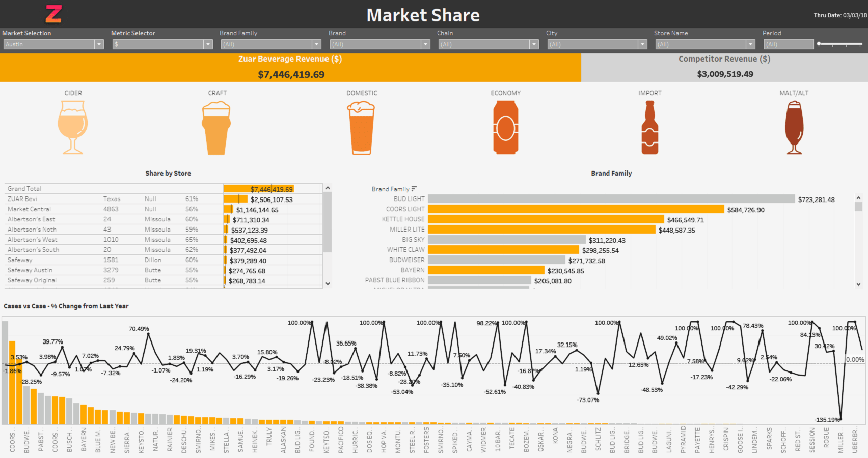Click the Thru Date 03/03/18 text
The width and height of the screenshot is (868, 458).
click(x=840, y=15)
